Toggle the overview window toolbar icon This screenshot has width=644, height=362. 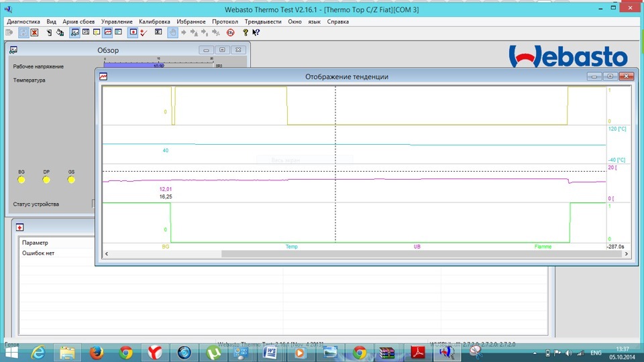coord(74,32)
